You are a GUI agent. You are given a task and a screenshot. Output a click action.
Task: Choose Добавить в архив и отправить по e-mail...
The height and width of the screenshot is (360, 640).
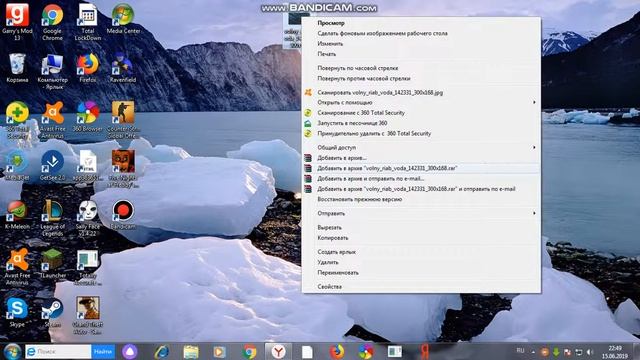421,179
